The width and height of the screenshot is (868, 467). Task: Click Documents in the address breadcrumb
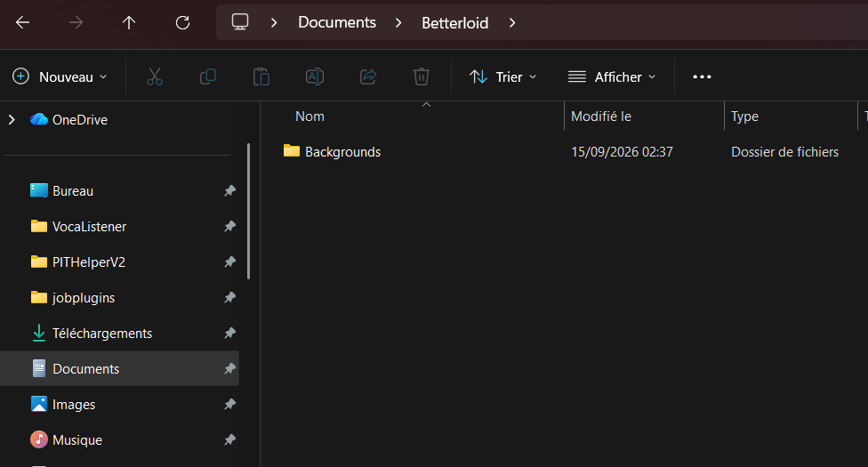[337, 22]
